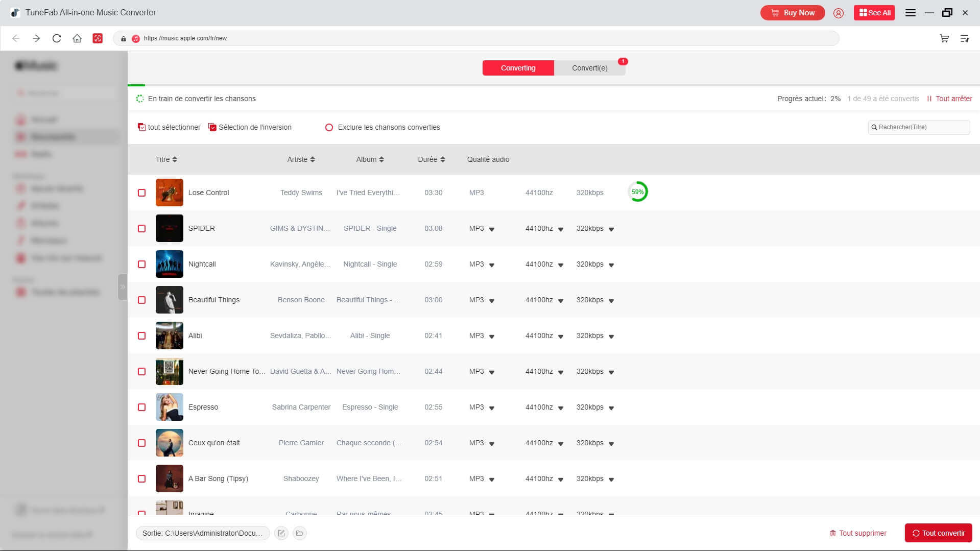980x551 pixels.
Task: Open the shopping cart icon in address bar row
Action: click(944, 38)
